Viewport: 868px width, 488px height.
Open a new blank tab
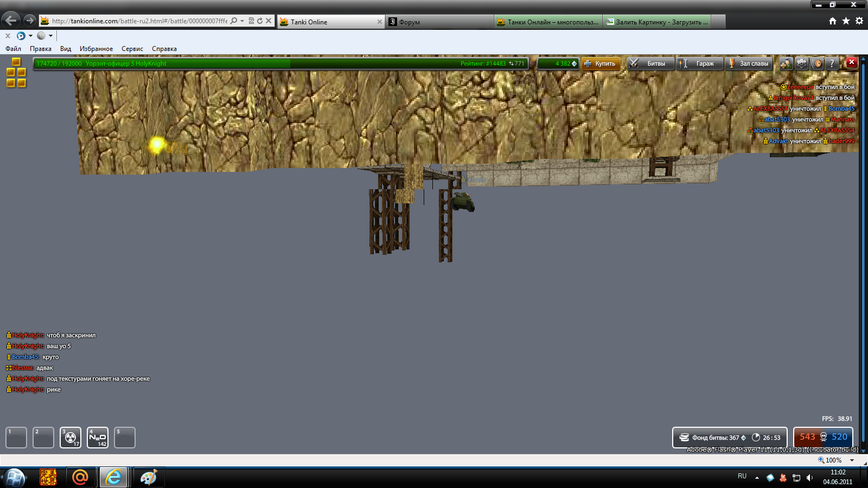click(718, 22)
